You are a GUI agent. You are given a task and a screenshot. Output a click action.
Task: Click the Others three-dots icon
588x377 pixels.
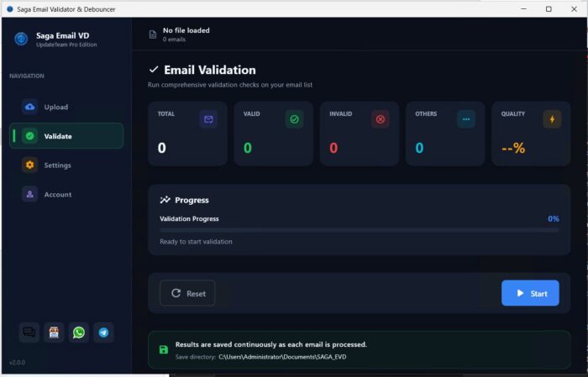point(466,119)
